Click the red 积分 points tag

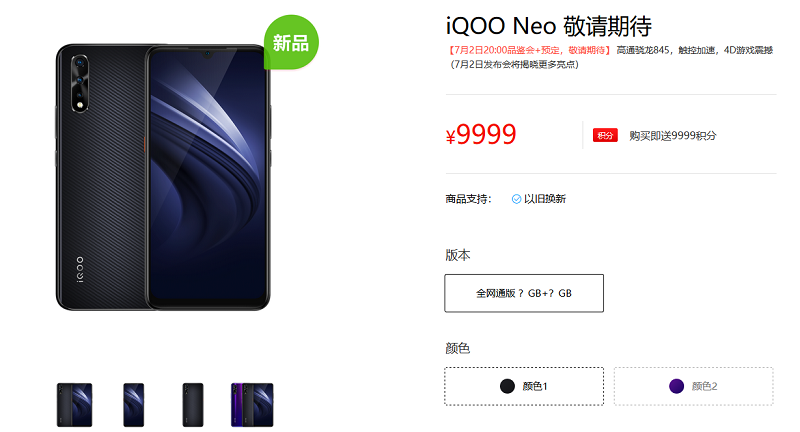coord(605,135)
